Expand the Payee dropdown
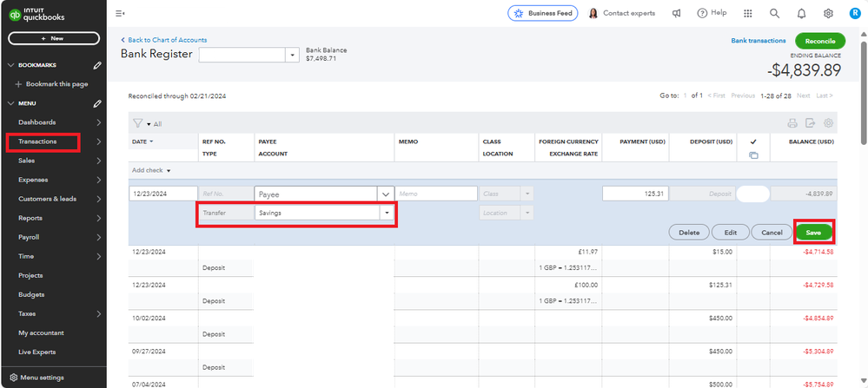The width and height of the screenshot is (868, 388). (x=385, y=194)
